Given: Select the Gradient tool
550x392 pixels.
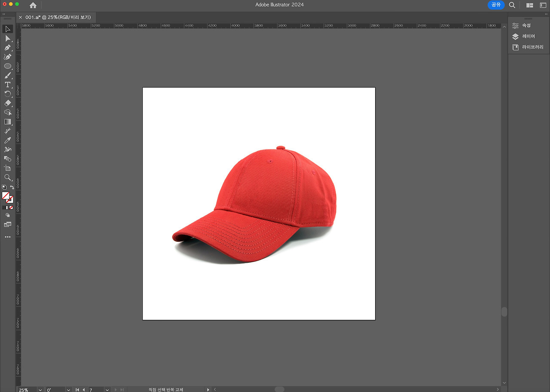Looking at the screenshot, I should point(8,122).
